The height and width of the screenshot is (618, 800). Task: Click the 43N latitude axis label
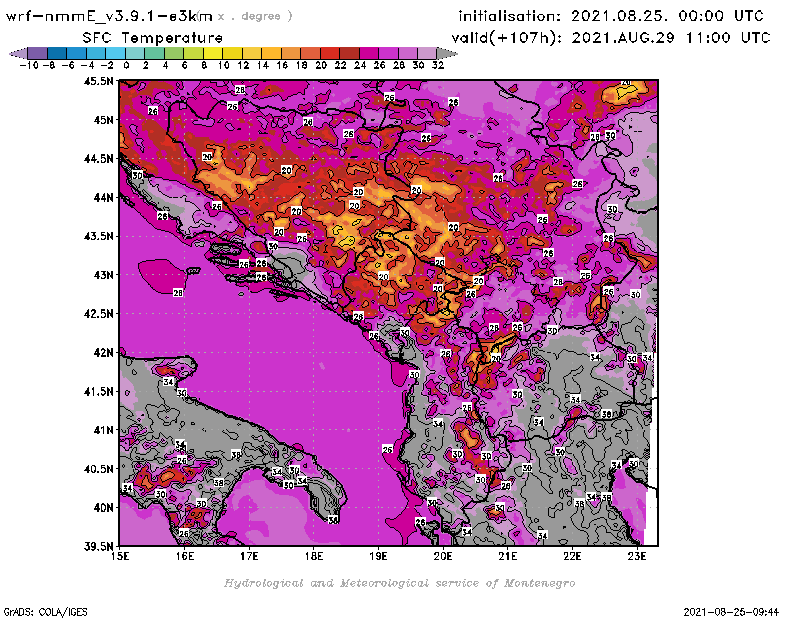(103, 275)
